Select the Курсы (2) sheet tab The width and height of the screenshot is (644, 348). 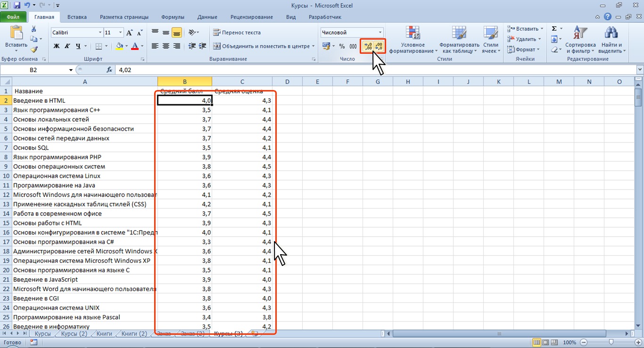(x=74, y=333)
